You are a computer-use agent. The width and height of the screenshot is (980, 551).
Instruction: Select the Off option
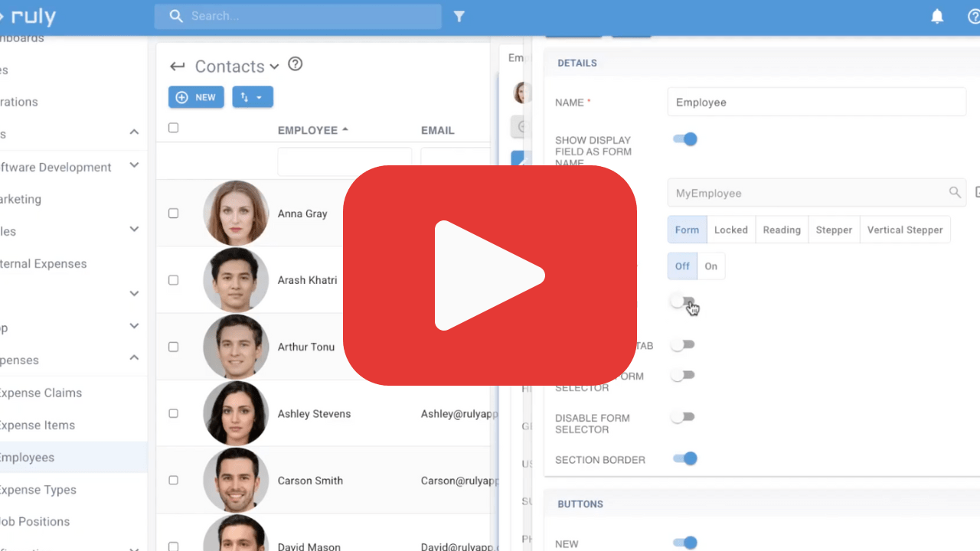pos(682,266)
